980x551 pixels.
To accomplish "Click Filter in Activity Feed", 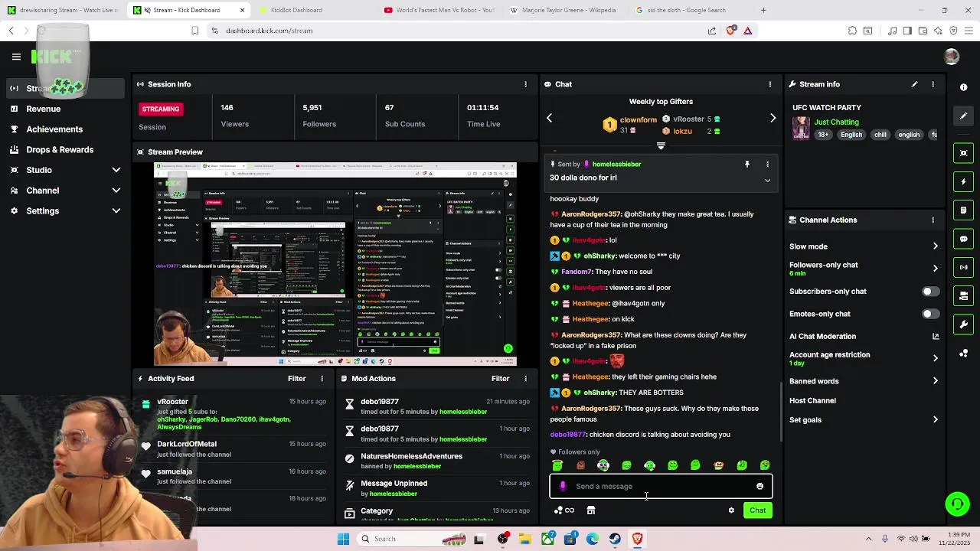I will [x=296, y=378].
